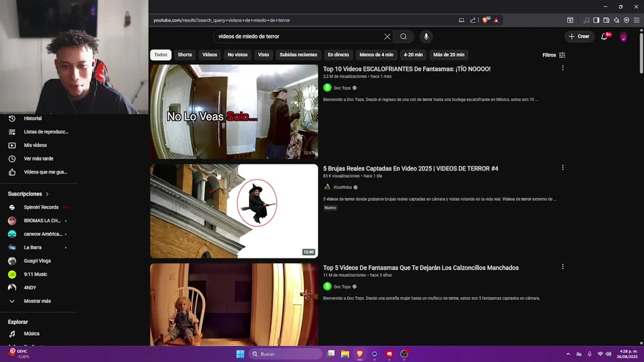
Task: Select the Shorts filter chip
Action: (185, 55)
